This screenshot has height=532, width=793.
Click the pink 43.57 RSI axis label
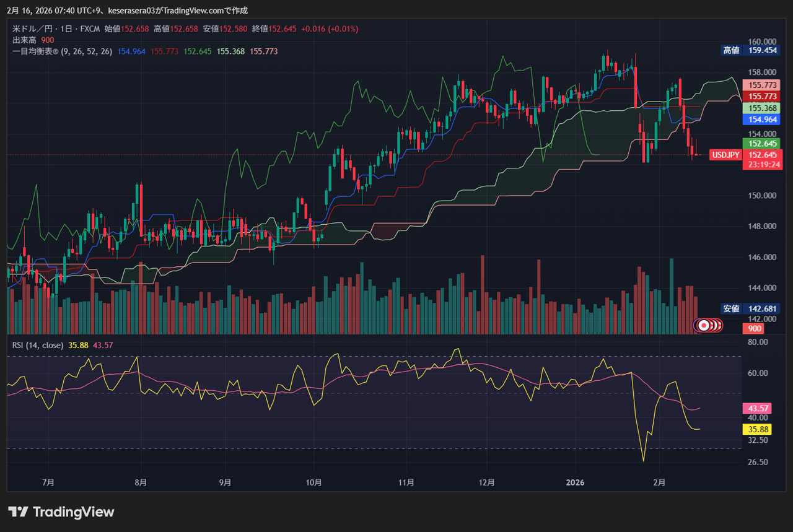758,409
